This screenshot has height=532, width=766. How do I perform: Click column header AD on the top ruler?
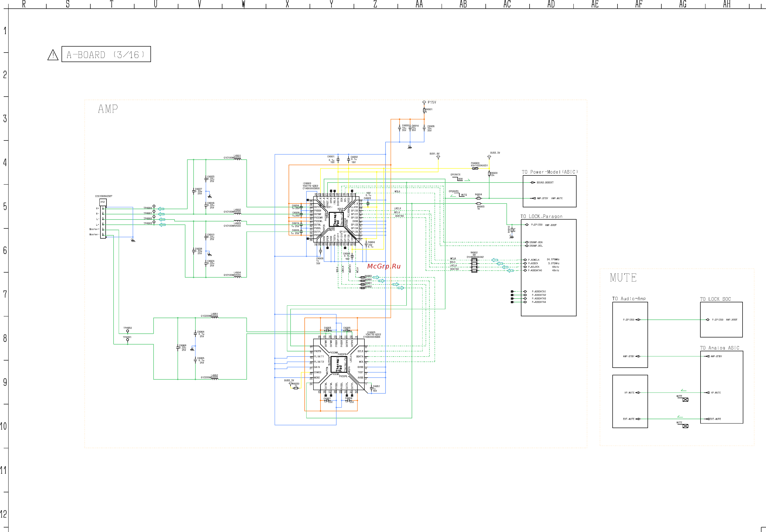551,4
